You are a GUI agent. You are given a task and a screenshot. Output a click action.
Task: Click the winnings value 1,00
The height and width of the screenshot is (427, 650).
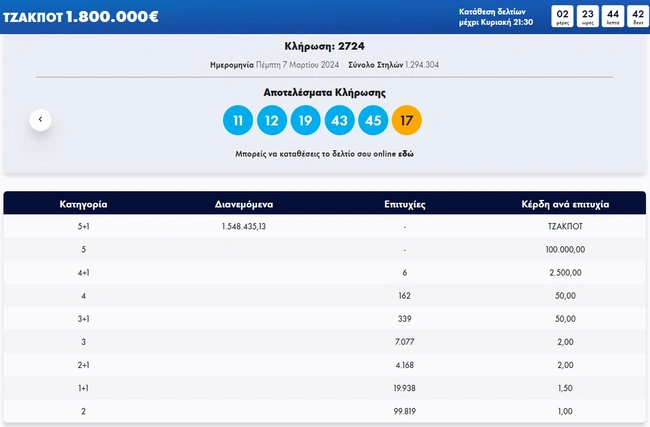(565, 411)
